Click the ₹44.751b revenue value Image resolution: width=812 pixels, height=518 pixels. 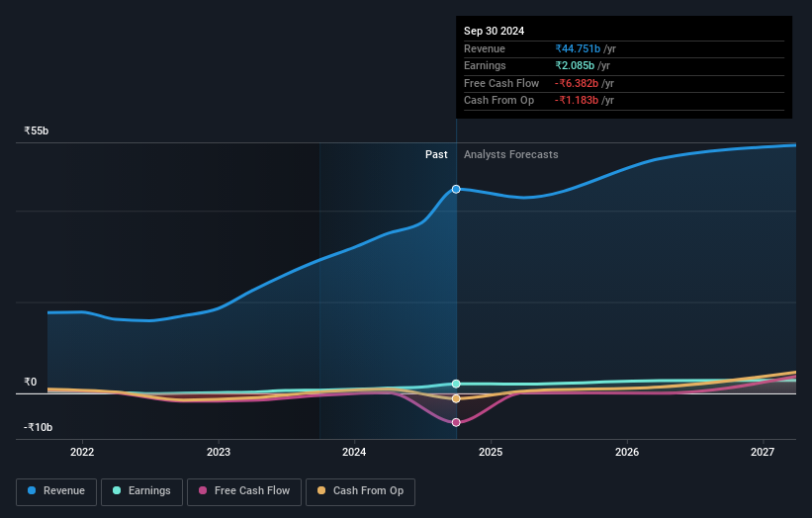pos(578,48)
